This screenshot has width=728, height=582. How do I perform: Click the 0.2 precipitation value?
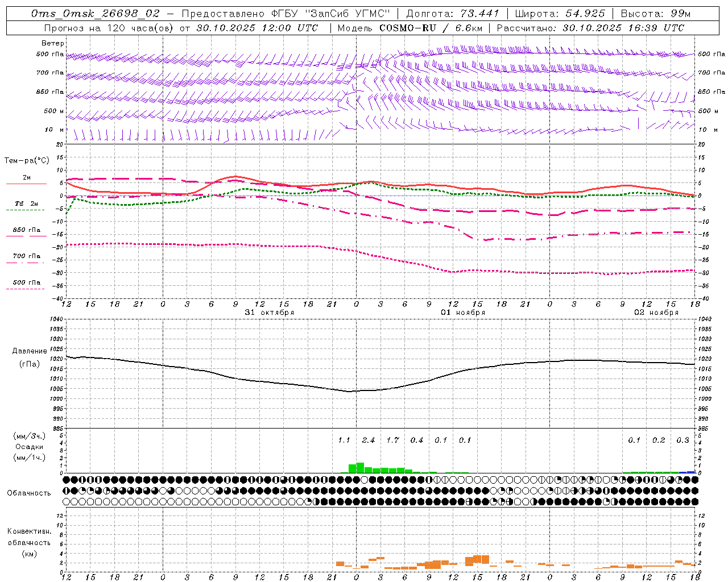pyautogui.click(x=659, y=440)
